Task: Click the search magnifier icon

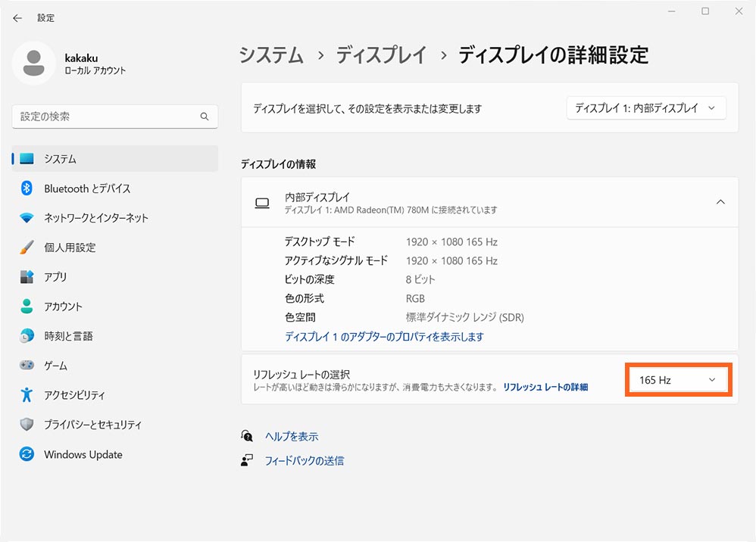Action: (x=204, y=117)
